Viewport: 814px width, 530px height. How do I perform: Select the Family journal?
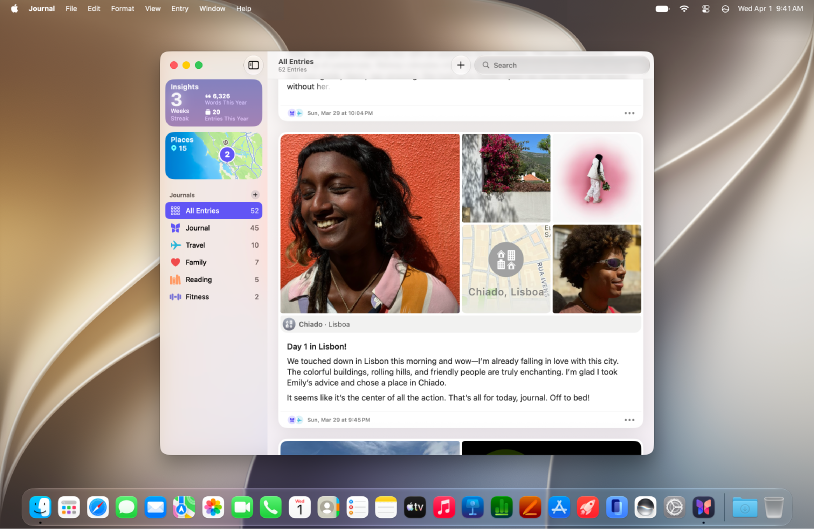click(x=213, y=262)
